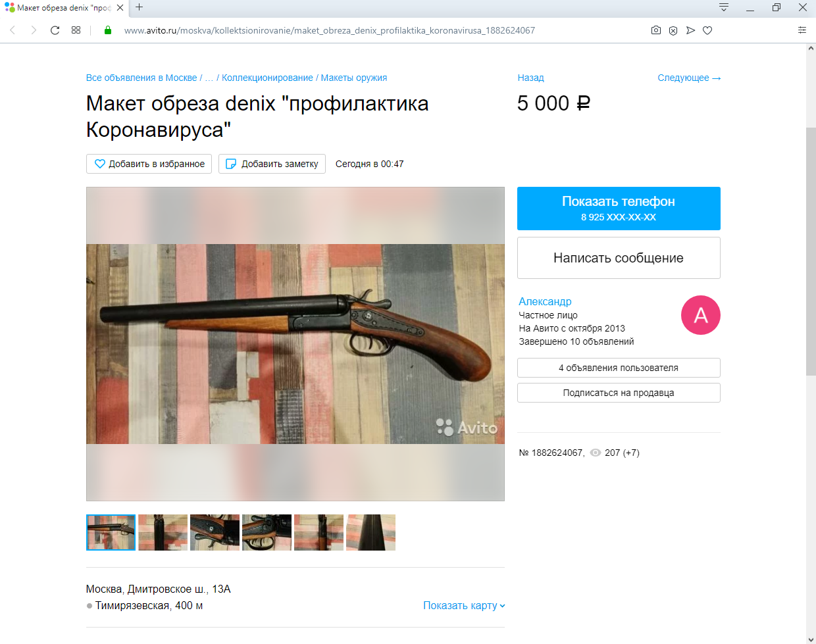Toggle Добавить в избранное favorite button
This screenshot has height=644, width=816.
click(x=149, y=164)
